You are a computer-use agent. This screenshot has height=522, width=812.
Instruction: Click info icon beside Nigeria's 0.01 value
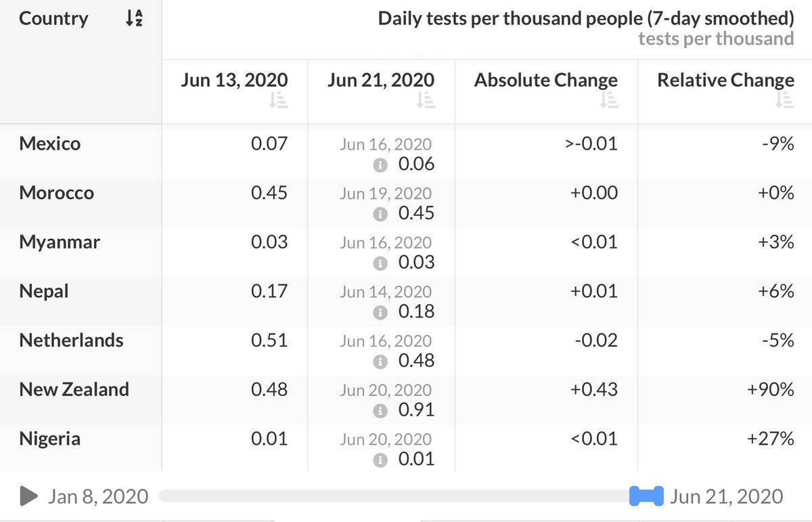pos(380,460)
